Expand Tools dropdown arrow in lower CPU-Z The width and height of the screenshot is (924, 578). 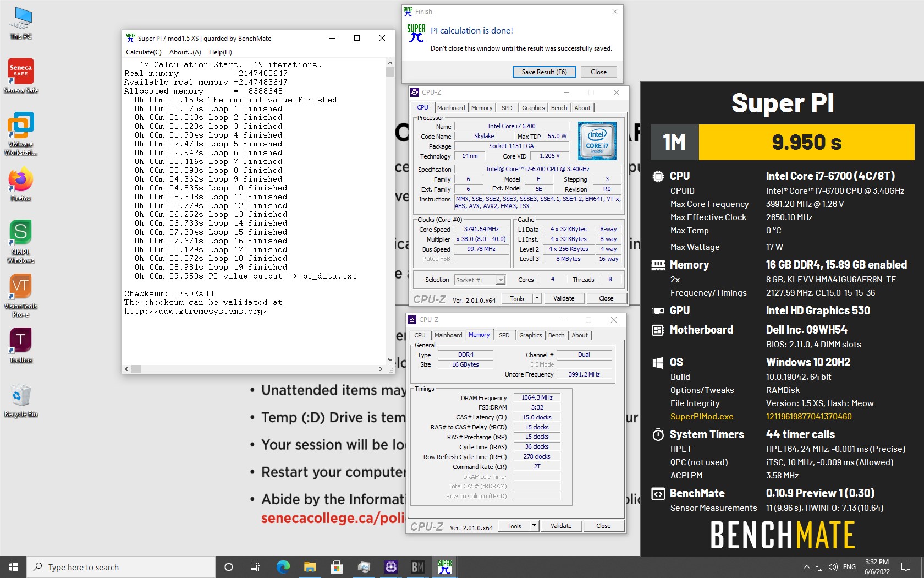[x=534, y=526]
